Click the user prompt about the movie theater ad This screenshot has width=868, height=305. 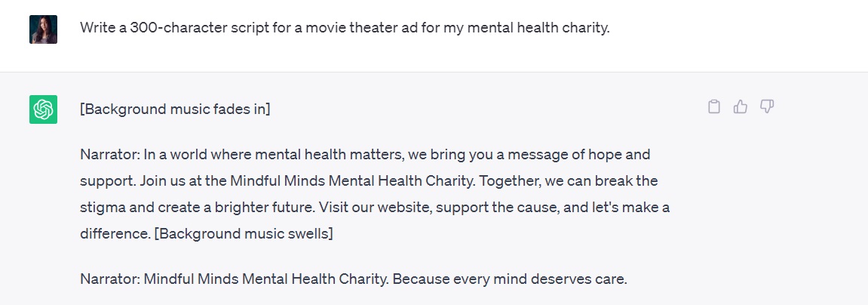pos(345,28)
